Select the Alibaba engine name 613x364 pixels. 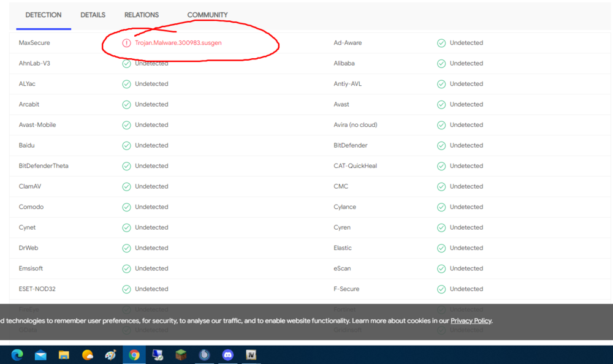pyautogui.click(x=344, y=63)
